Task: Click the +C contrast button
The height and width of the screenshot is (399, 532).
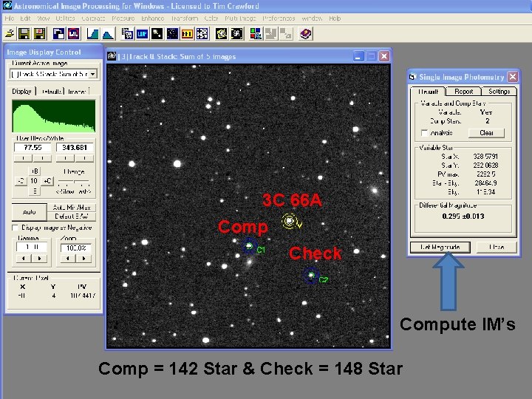Action: (47, 181)
